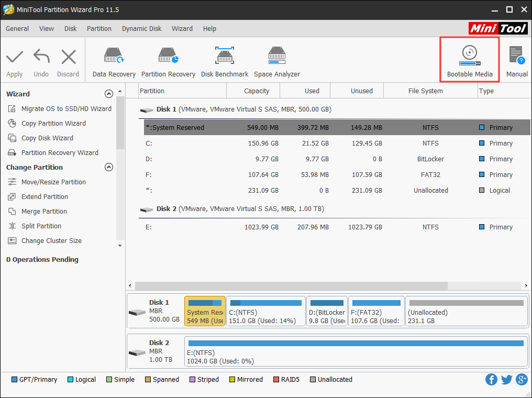Select Disk 1 header in partition list
This screenshot has height=398, width=532.
pyautogui.click(x=236, y=109)
